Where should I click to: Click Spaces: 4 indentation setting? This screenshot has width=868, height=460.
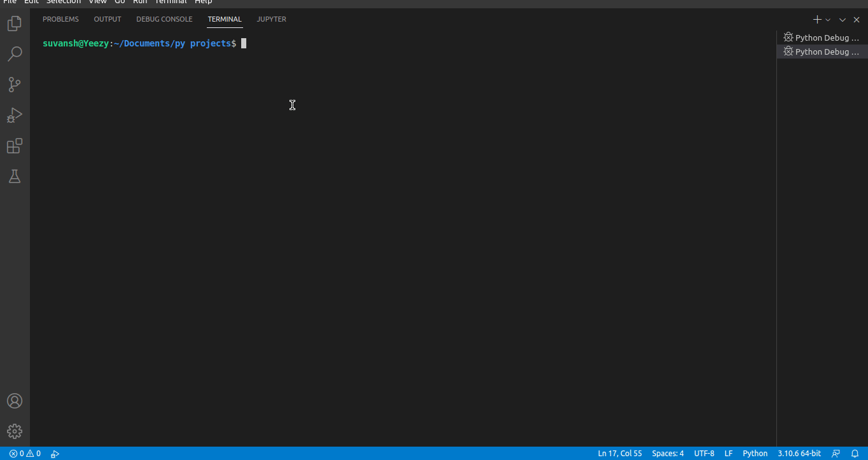[x=667, y=453]
